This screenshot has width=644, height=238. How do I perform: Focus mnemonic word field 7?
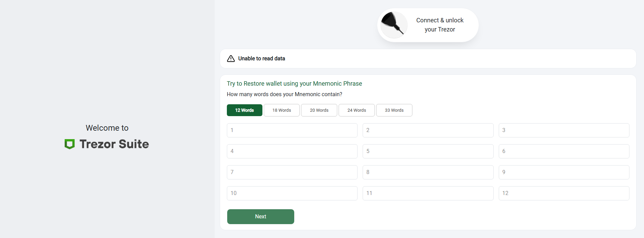(x=292, y=172)
